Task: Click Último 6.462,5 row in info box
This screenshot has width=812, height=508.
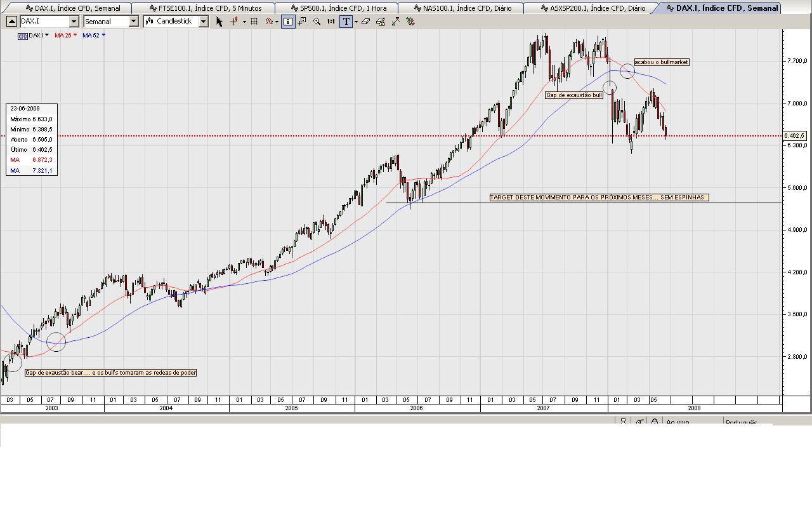Action: 31,149
